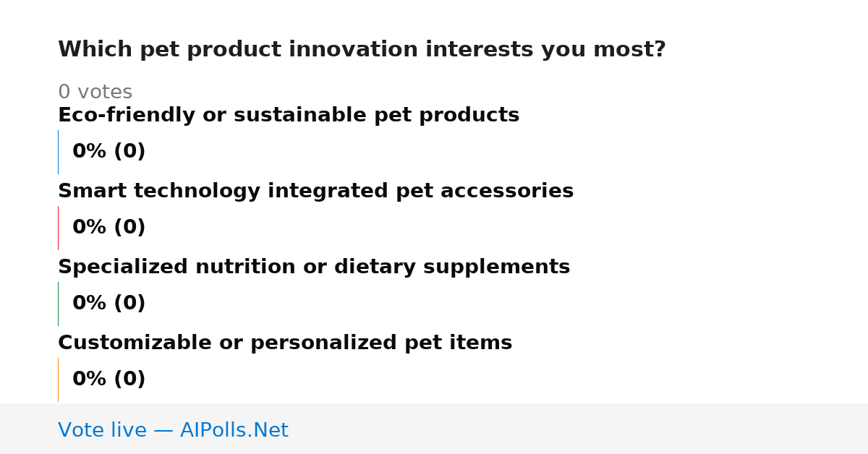This screenshot has width=868, height=454.
Task: Choose Smart technology integrated pet accessories option
Action: (x=315, y=192)
